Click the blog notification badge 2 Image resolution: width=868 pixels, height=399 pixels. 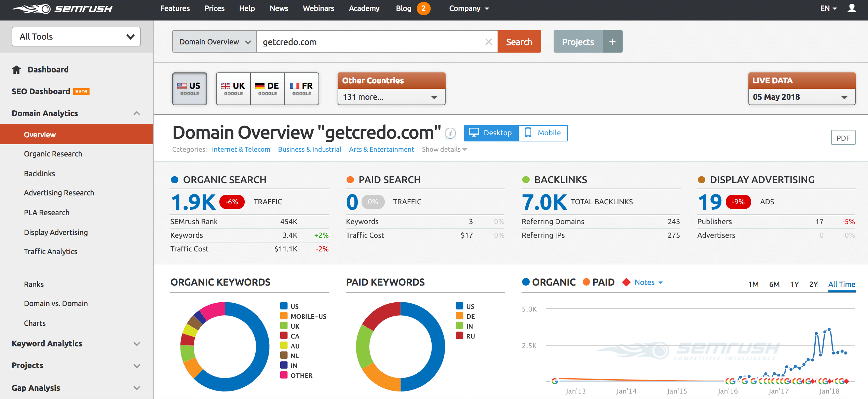pyautogui.click(x=423, y=9)
